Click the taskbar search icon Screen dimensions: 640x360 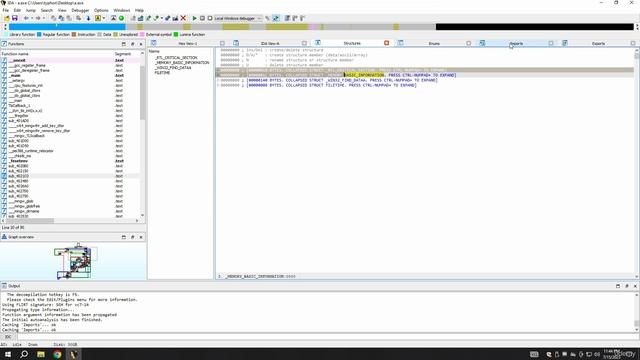[x=24, y=354]
